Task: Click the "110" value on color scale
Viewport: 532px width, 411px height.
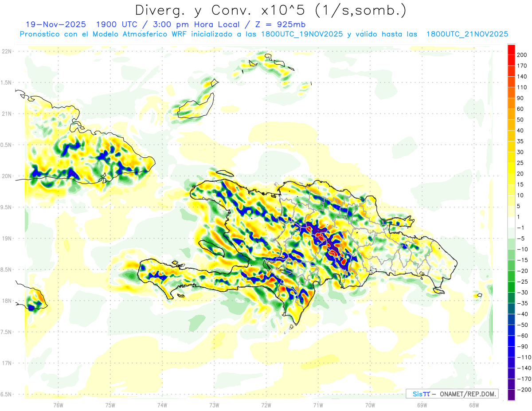Action: pyautogui.click(x=522, y=87)
